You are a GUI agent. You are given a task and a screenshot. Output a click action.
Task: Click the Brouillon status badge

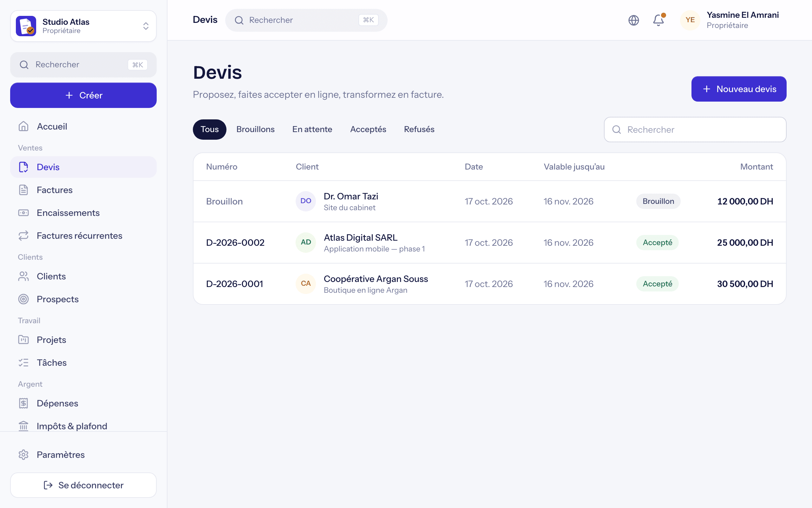coord(658,201)
